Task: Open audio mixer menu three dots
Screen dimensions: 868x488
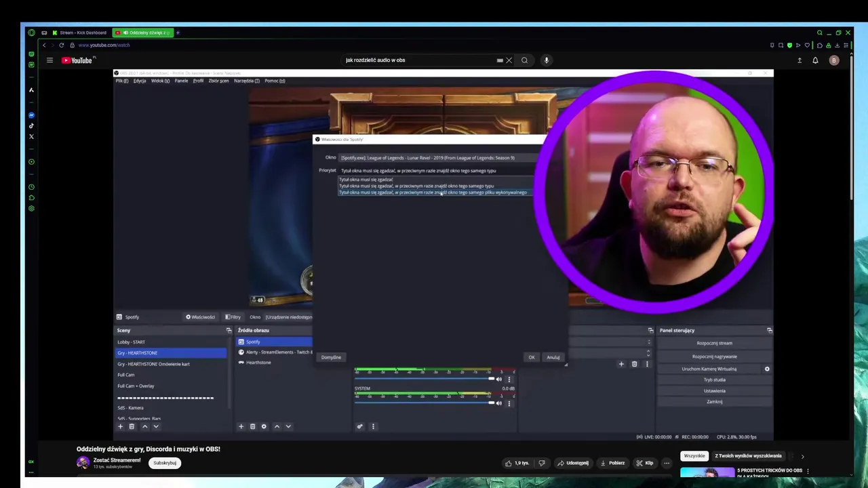Action: coord(373,426)
